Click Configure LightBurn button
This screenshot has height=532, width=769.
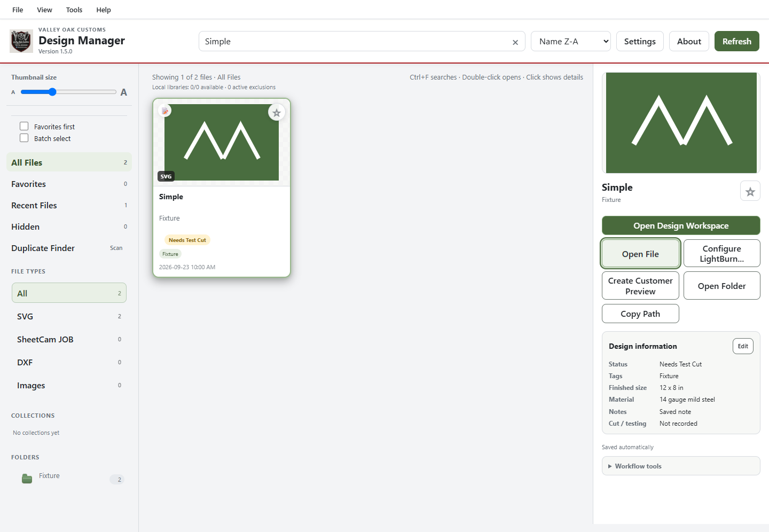[x=721, y=254]
